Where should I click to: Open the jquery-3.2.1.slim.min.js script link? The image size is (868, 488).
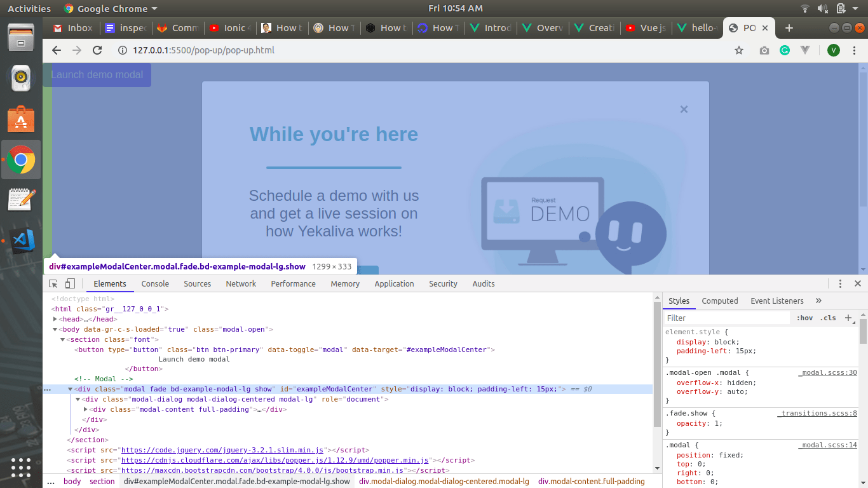pos(222,450)
